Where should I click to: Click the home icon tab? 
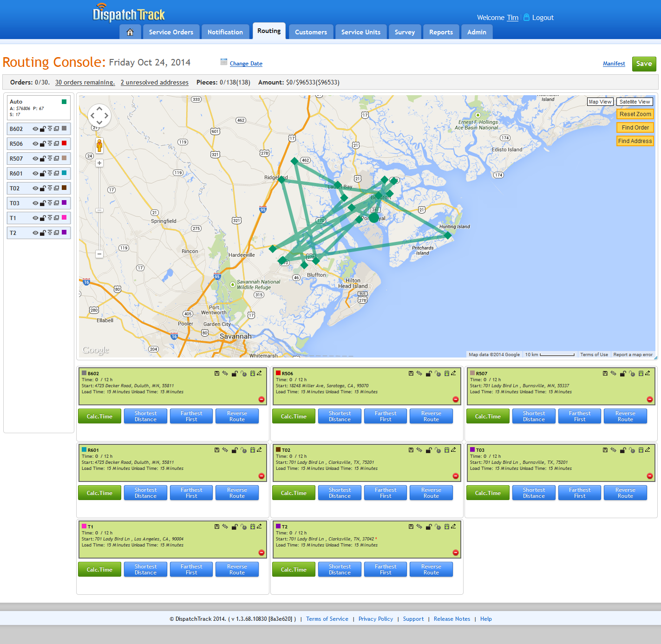pos(130,32)
